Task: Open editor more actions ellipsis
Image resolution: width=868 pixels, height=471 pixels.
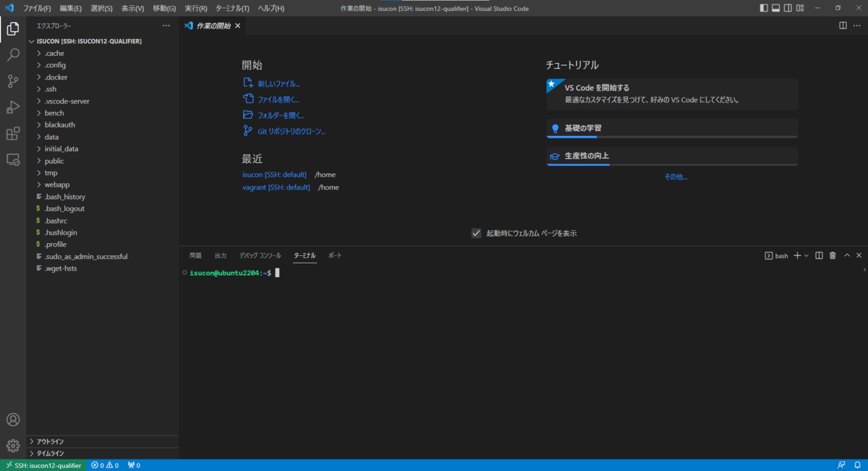Action: pyautogui.click(x=858, y=25)
